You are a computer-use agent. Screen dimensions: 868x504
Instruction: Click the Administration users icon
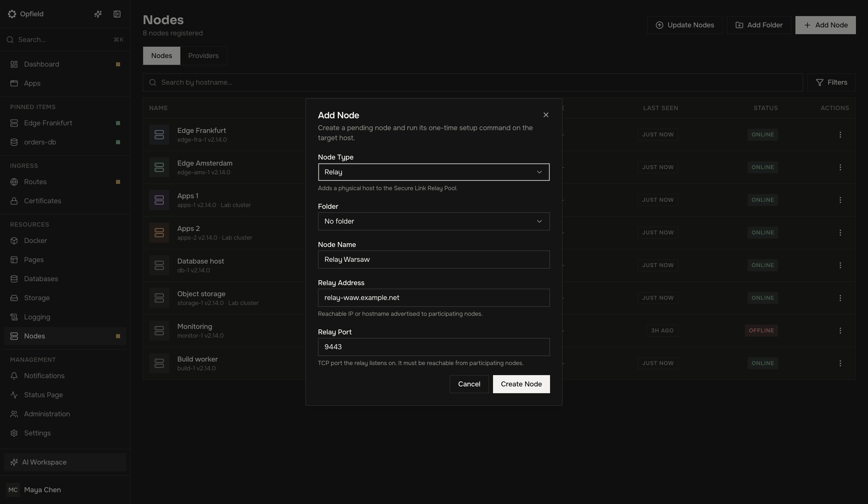14,414
